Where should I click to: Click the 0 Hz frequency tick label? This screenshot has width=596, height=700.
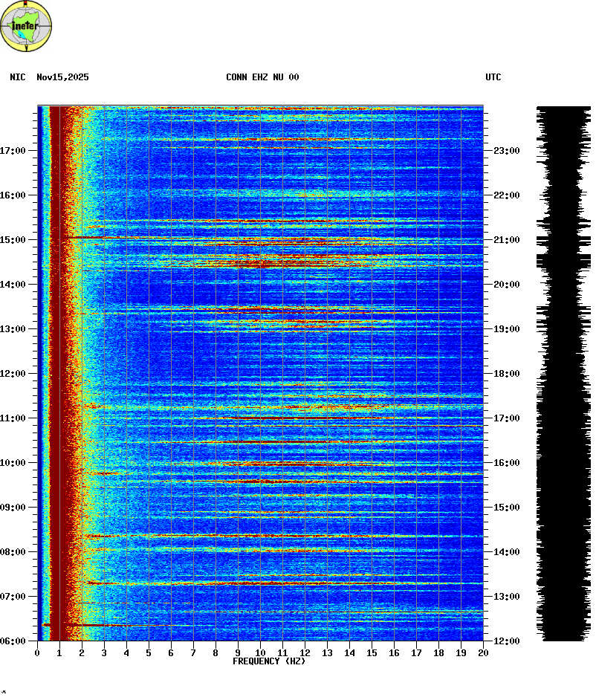click(x=37, y=653)
